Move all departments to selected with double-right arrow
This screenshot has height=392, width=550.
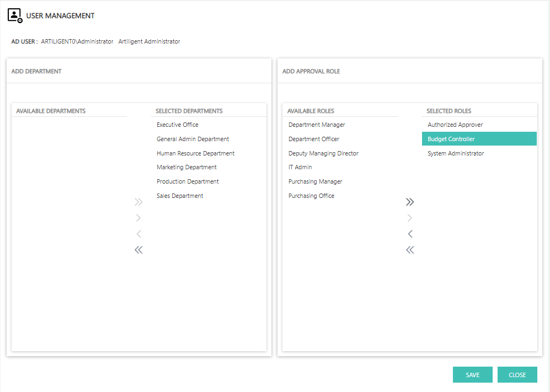click(x=138, y=202)
